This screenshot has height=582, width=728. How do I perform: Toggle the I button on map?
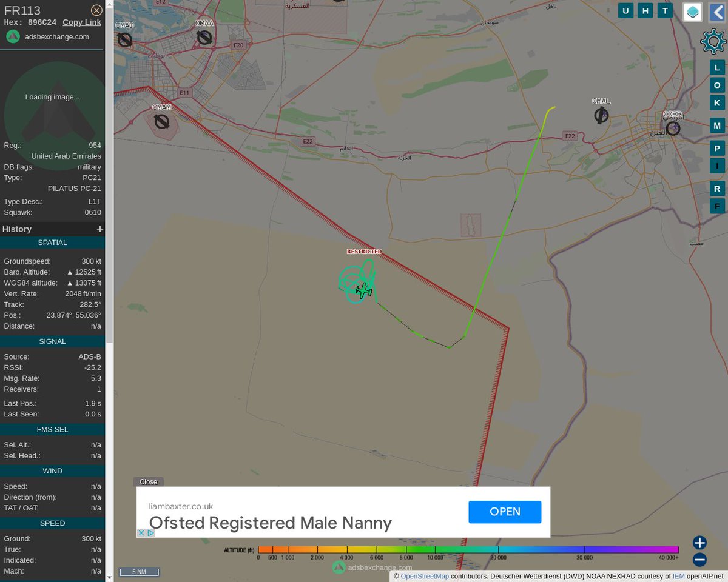pyautogui.click(x=717, y=166)
